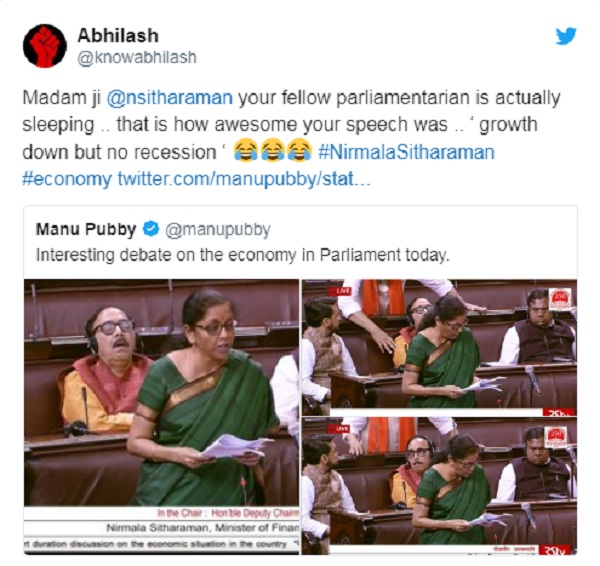Screen dimensions: 600x566
Task: Open the large left parliament photo
Action: tap(161, 416)
